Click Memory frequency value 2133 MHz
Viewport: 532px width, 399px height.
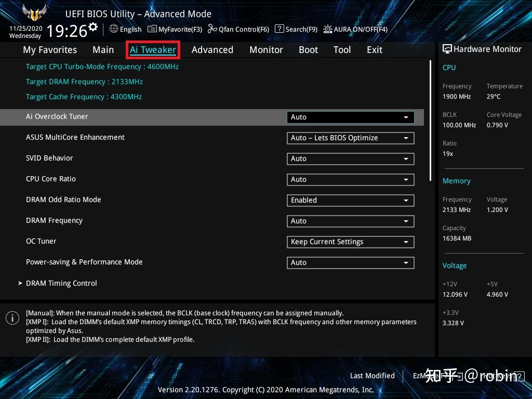click(x=457, y=210)
